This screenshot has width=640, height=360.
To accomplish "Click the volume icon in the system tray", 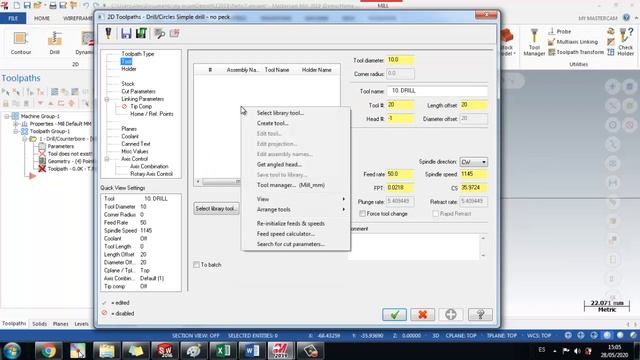I will (577, 351).
